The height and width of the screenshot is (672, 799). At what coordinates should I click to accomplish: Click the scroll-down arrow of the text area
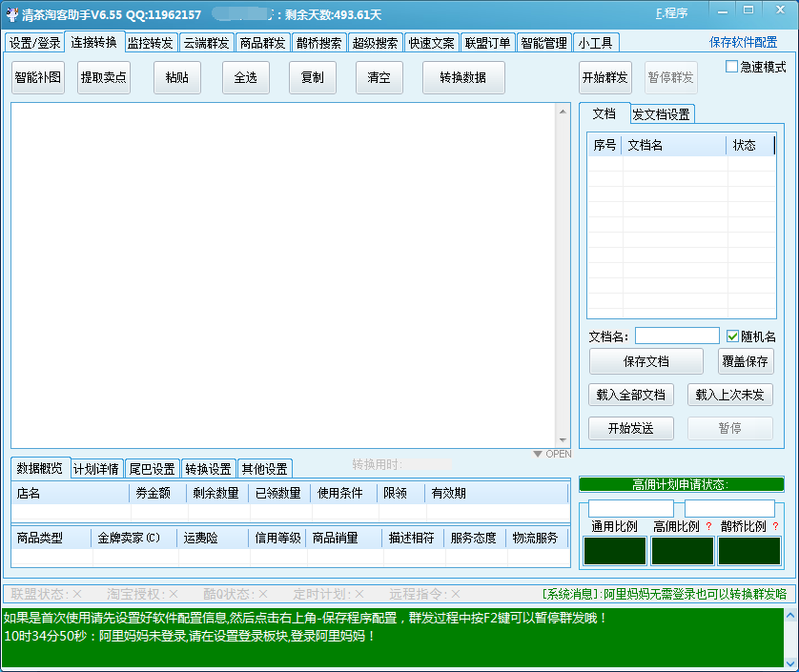(x=563, y=438)
